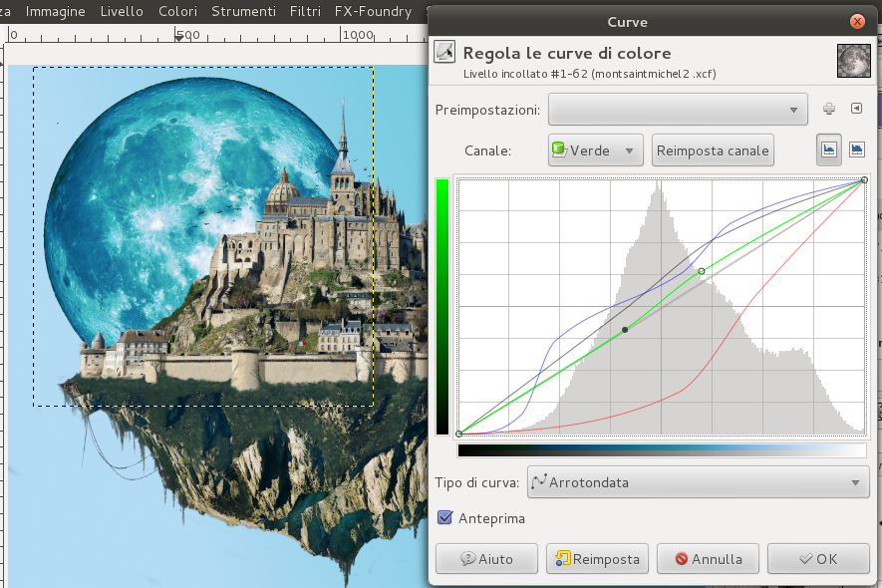This screenshot has height=588, width=882.
Task: Click the curves tool icon in dialog header
Action: 444,52
